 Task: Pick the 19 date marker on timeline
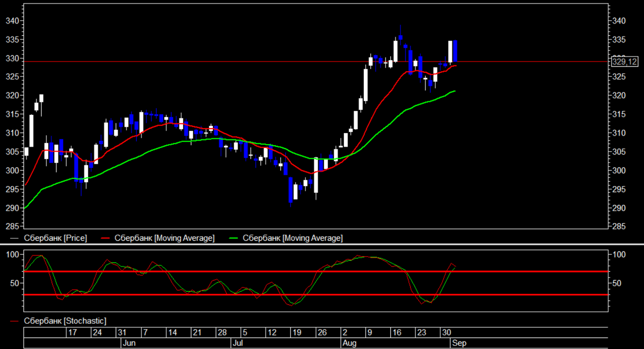tap(296, 332)
